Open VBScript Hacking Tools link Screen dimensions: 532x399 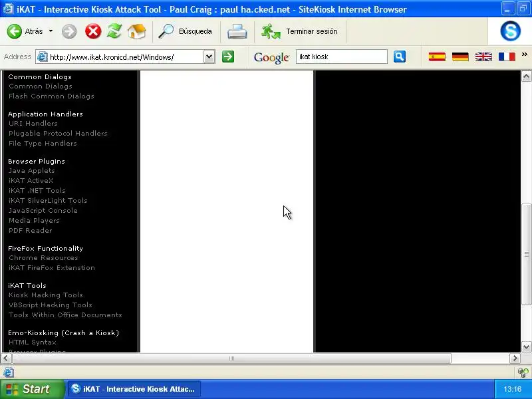tap(51, 305)
